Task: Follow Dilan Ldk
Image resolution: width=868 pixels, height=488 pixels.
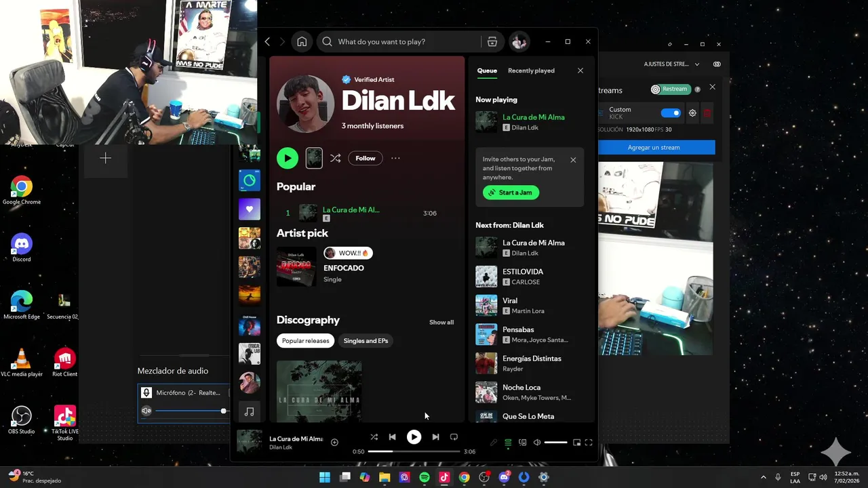Action: pyautogui.click(x=366, y=158)
